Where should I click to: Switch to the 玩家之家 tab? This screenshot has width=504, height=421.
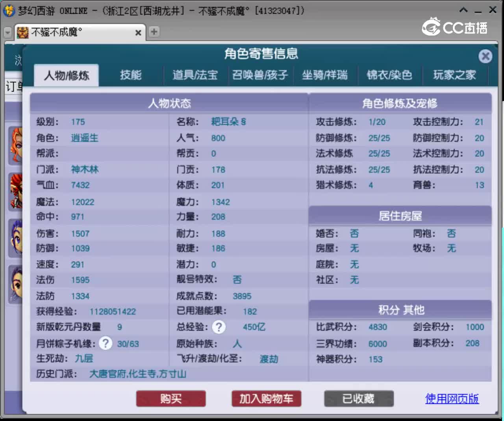(454, 75)
